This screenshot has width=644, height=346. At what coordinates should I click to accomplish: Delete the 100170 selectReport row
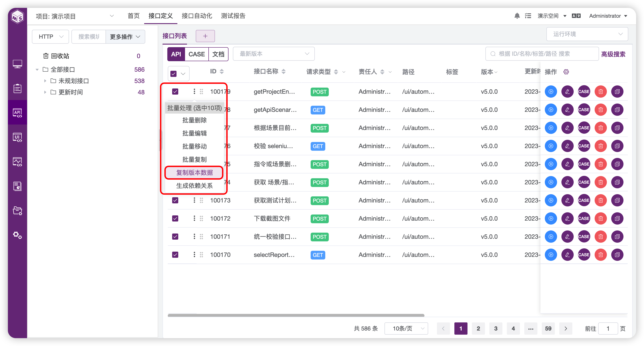coord(601,255)
